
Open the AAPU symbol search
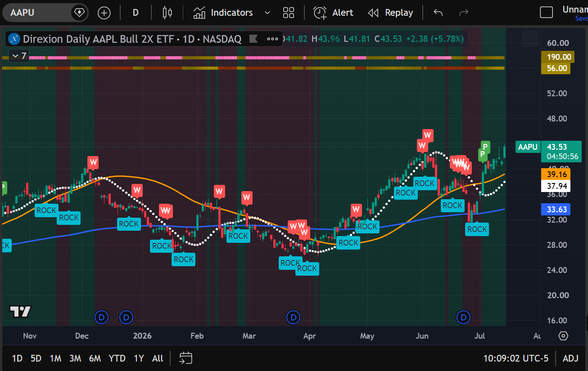click(x=38, y=13)
